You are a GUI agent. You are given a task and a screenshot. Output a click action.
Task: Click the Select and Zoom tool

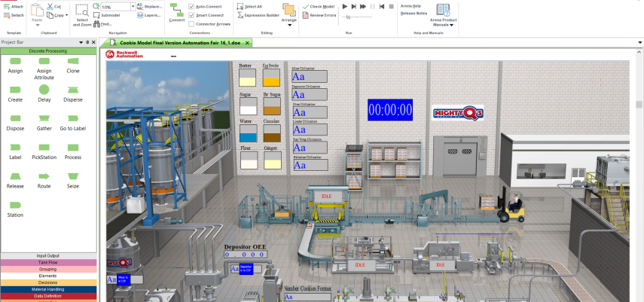click(x=82, y=16)
